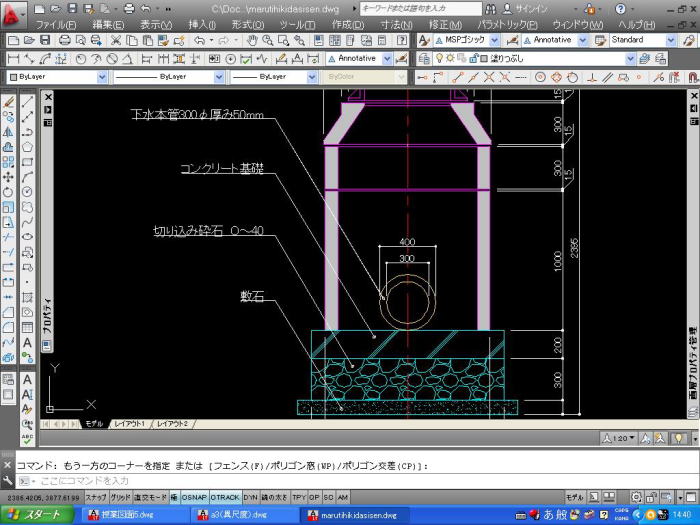The height and width of the screenshot is (525, 700).
Task: Open the 寸法(N) menu
Action: pyautogui.click(x=396, y=24)
